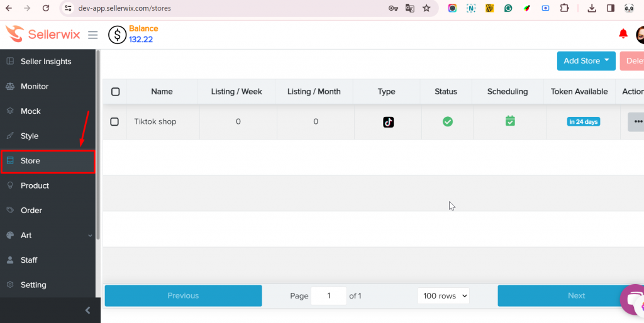The height and width of the screenshot is (323, 644).
Task: Click the TikTok type icon in store row
Action: 388,122
